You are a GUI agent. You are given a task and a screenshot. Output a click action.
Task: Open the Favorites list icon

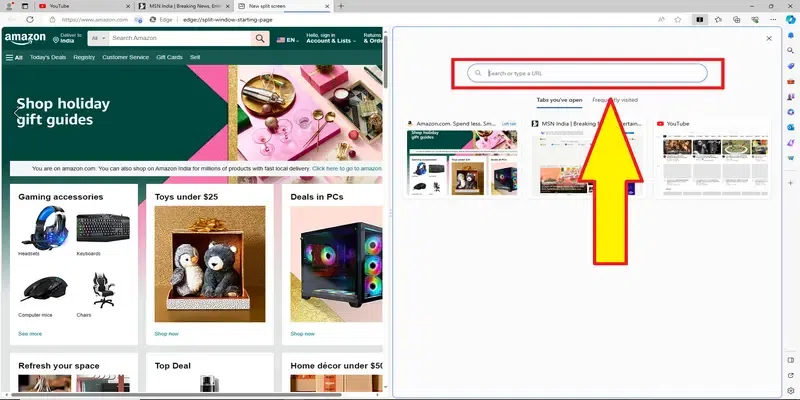click(x=718, y=19)
